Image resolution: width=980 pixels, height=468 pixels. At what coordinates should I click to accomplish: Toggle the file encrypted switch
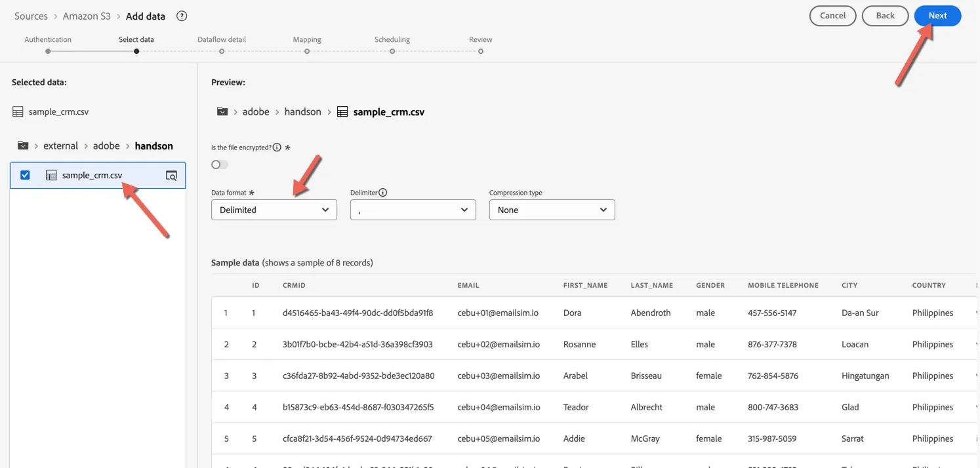point(220,165)
